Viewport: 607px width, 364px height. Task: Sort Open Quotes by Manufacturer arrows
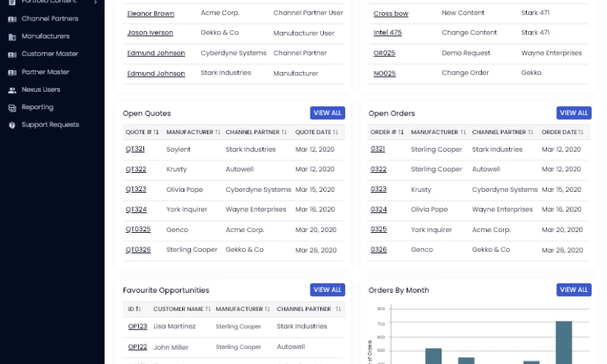[218, 132]
